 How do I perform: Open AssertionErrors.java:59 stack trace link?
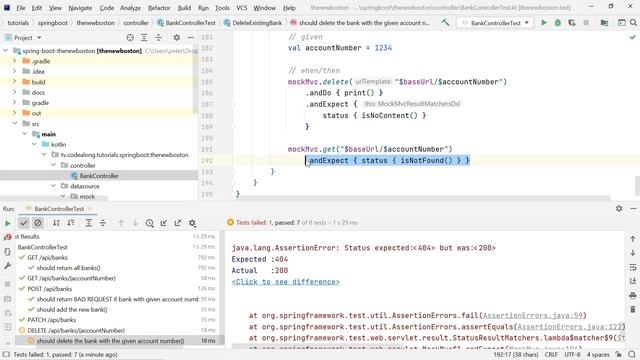[533, 316]
